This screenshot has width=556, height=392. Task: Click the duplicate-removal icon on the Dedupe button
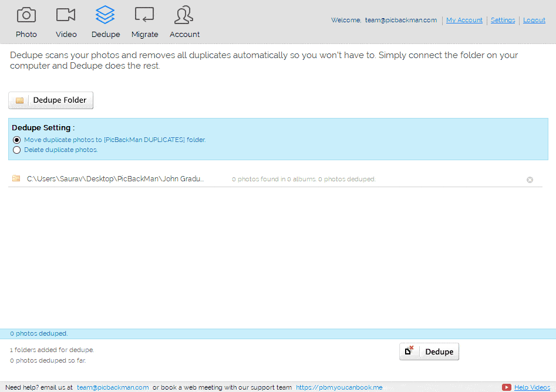point(409,351)
